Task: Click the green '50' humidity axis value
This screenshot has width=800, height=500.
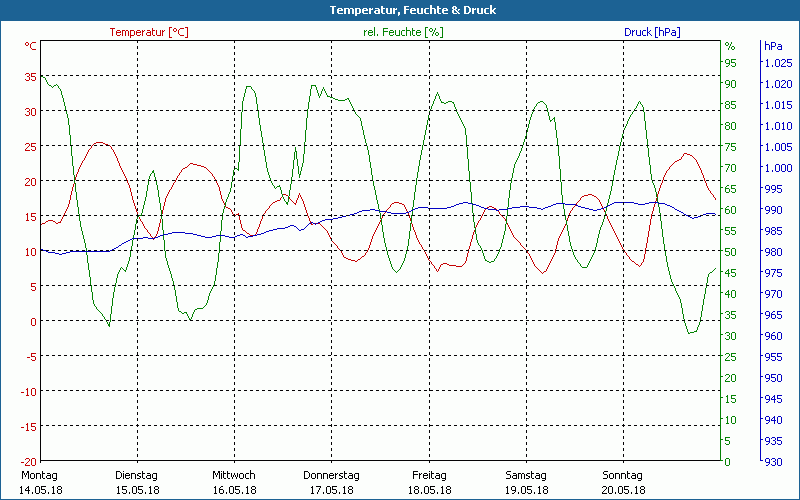Action: click(731, 252)
